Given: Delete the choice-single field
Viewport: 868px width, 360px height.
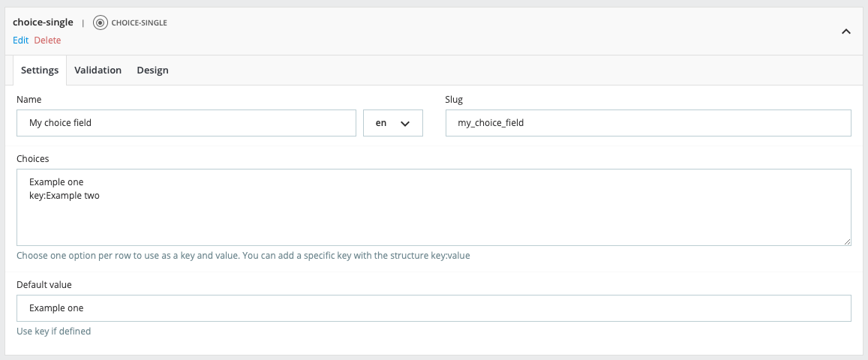Looking at the screenshot, I should point(47,40).
